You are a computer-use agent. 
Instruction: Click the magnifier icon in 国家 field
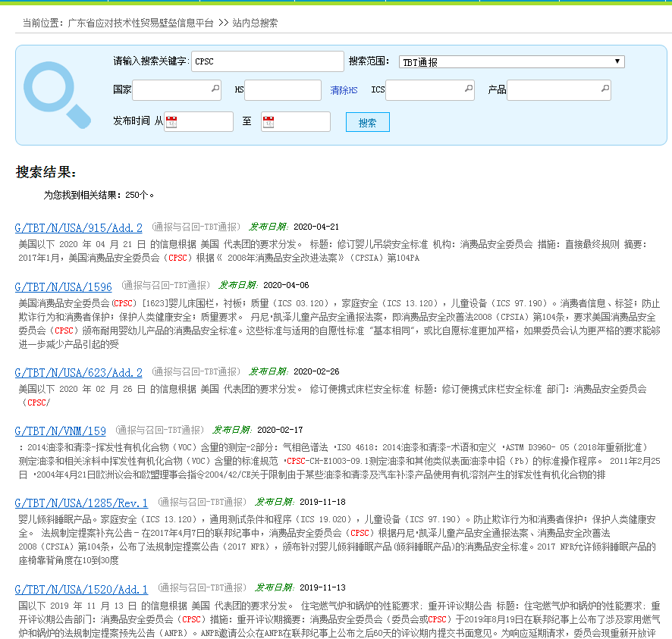coord(215,89)
